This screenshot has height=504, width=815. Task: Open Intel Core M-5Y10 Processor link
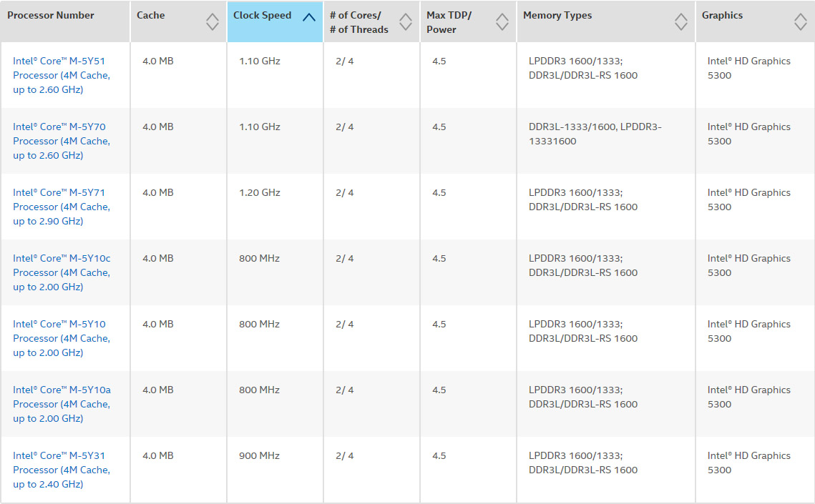(x=62, y=338)
